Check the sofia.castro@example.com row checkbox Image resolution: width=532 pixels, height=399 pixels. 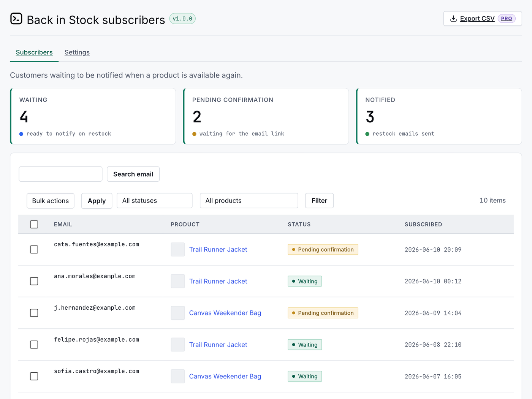click(34, 376)
